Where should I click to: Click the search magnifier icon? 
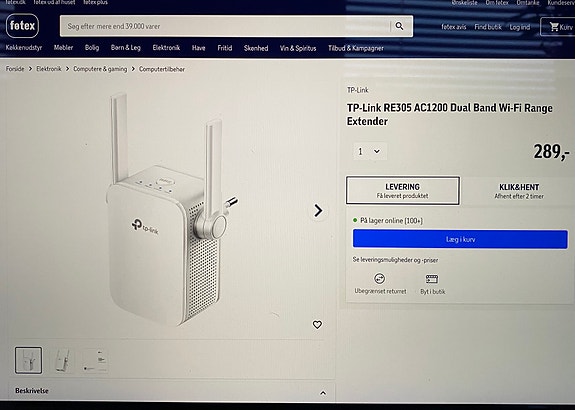click(399, 26)
